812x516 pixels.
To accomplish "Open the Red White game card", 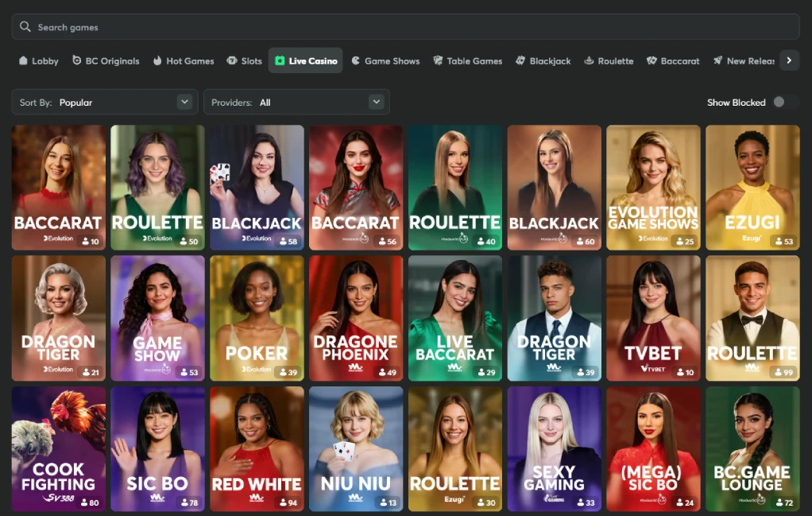I will pos(257,448).
